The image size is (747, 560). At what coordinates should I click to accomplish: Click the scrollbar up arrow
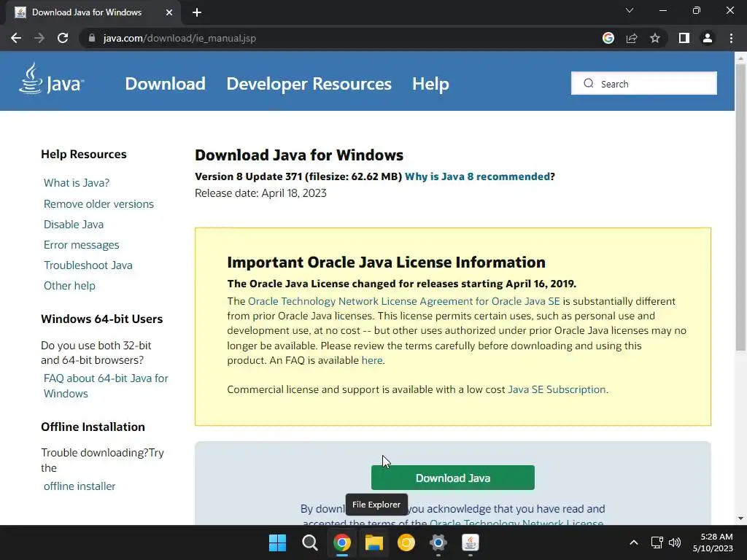point(740,58)
